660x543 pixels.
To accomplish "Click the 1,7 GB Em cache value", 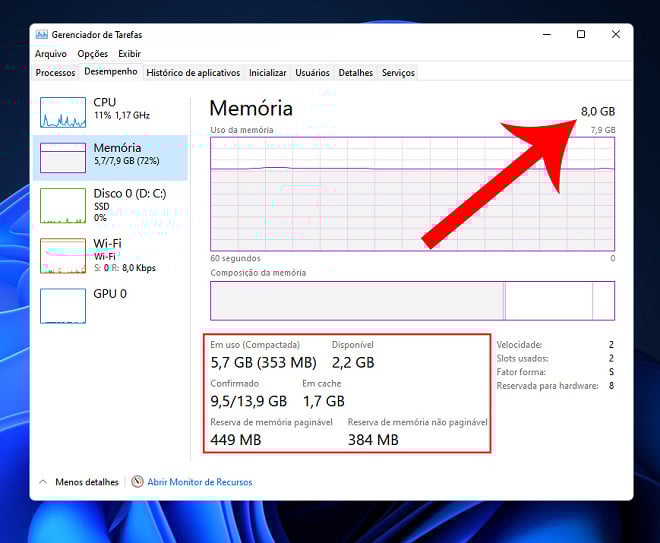I will [x=324, y=401].
